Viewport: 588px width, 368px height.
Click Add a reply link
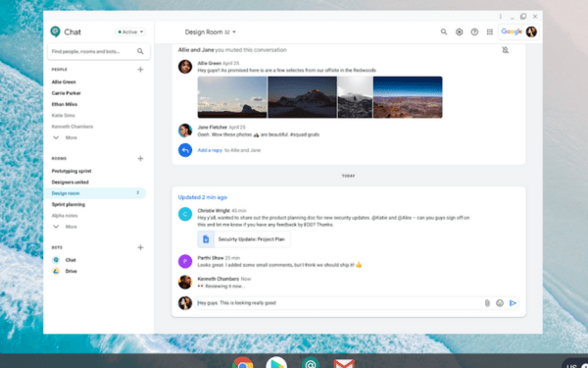click(210, 150)
